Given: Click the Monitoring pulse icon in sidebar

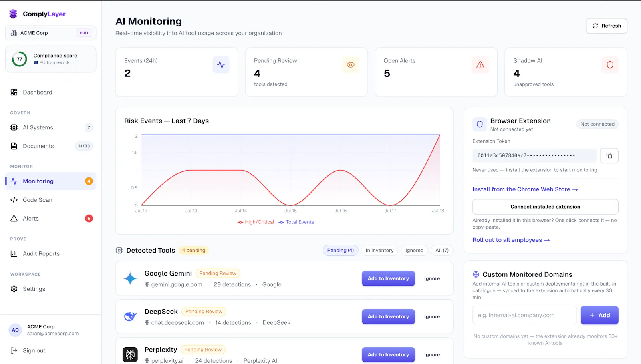Looking at the screenshot, I should tap(14, 181).
